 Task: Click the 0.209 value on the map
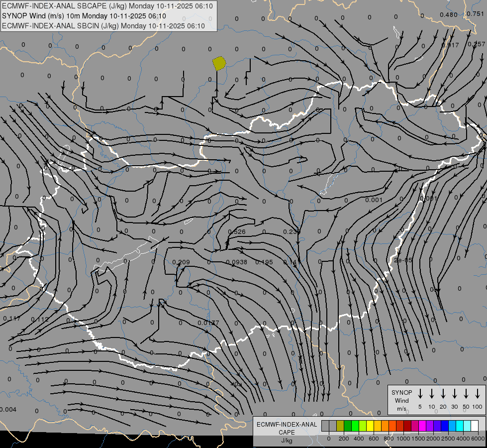coord(181,262)
